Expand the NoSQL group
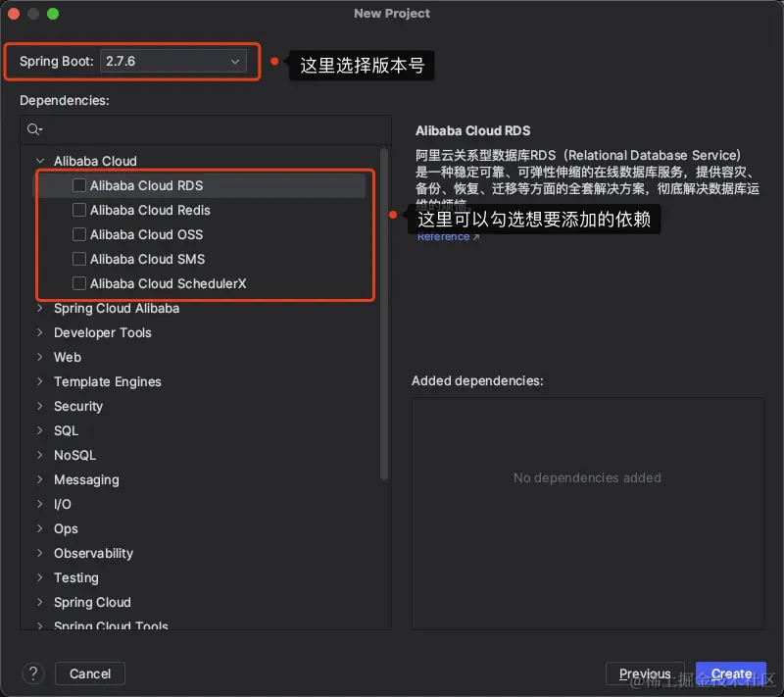Viewport: 784px width, 697px height. point(40,455)
